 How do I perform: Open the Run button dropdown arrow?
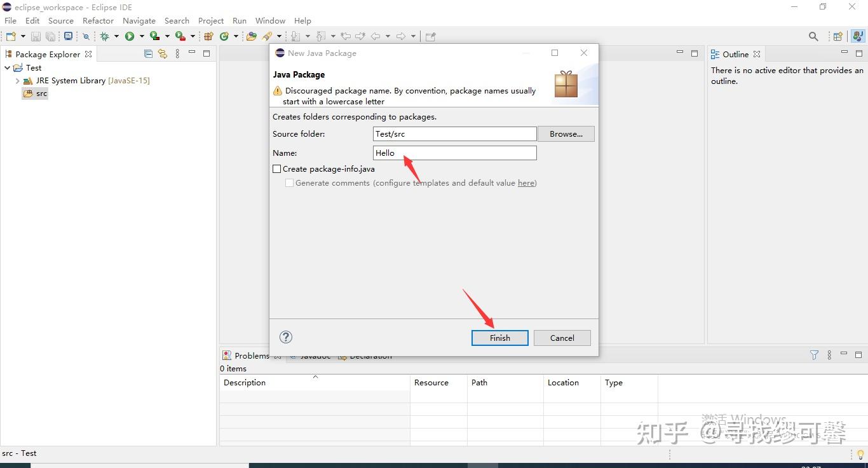(142, 36)
